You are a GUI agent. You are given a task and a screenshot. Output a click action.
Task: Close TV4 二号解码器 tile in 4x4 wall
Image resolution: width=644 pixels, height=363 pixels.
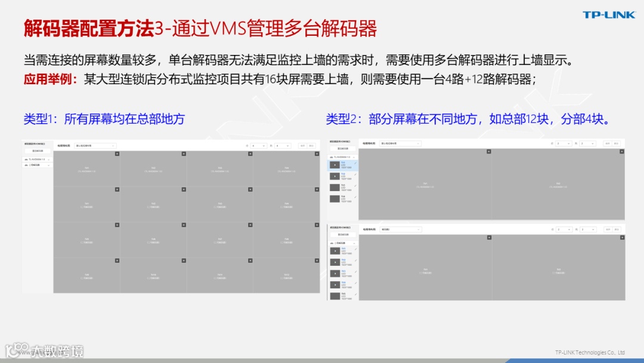coord(317,189)
